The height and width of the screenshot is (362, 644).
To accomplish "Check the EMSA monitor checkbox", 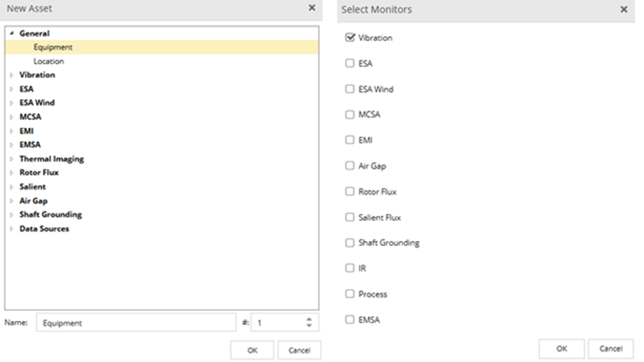I will coord(350,320).
